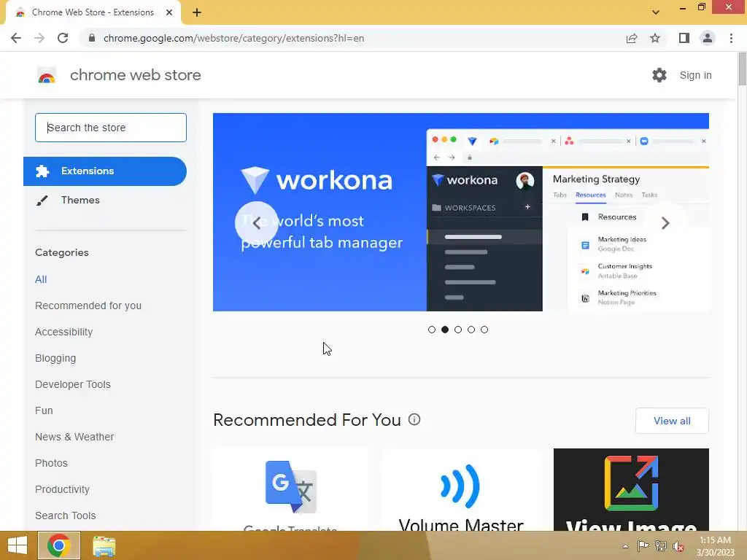Go back to the previous page
Screen dimensions: 747x560
click(16, 38)
